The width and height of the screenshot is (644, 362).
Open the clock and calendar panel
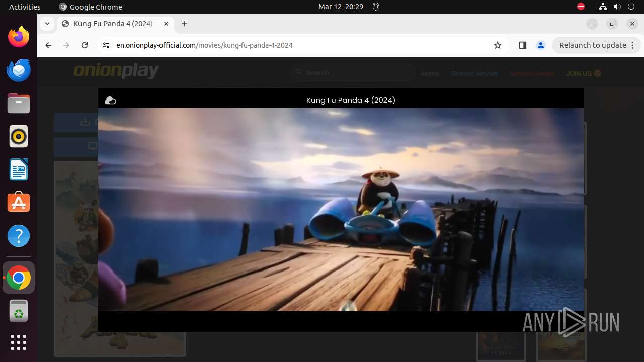pos(341,7)
